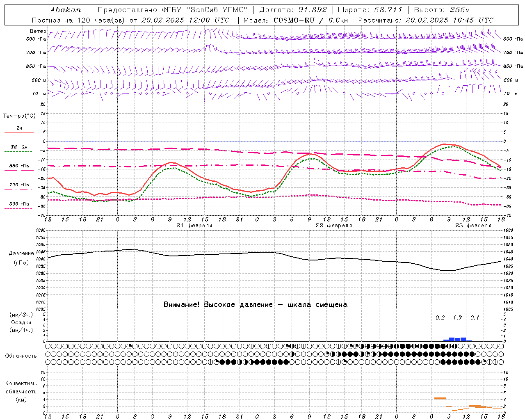Click the "500 м" label left of wind barbs
The height and width of the screenshot is (420, 525).
pyautogui.click(x=39, y=80)
